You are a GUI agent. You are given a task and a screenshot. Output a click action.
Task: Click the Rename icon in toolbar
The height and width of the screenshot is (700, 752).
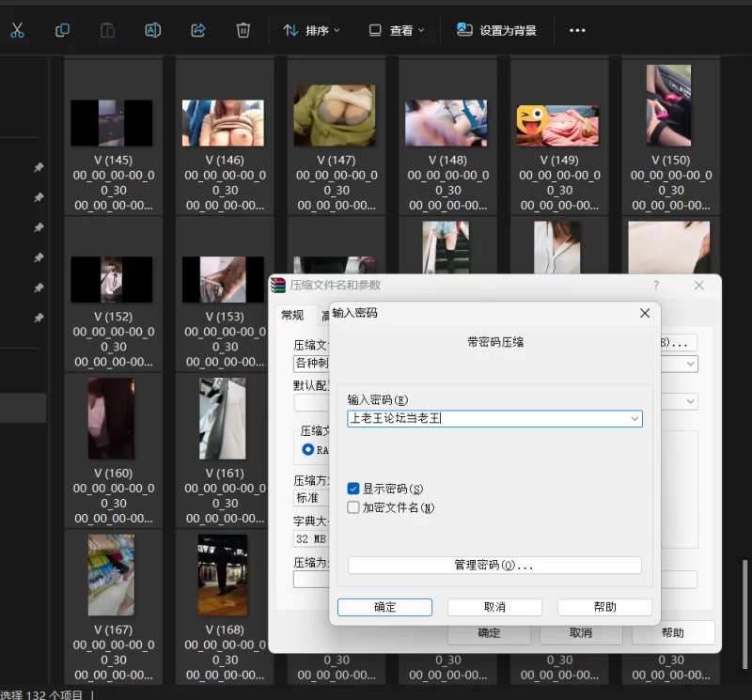[152, 30]
